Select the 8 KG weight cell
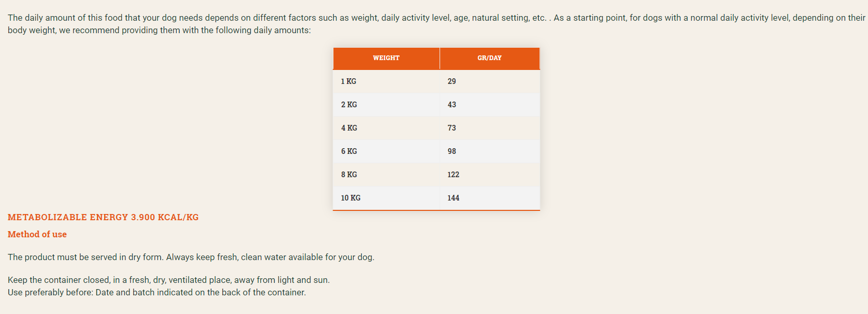Screen dimensions: 868x314 tap(386, 175)
